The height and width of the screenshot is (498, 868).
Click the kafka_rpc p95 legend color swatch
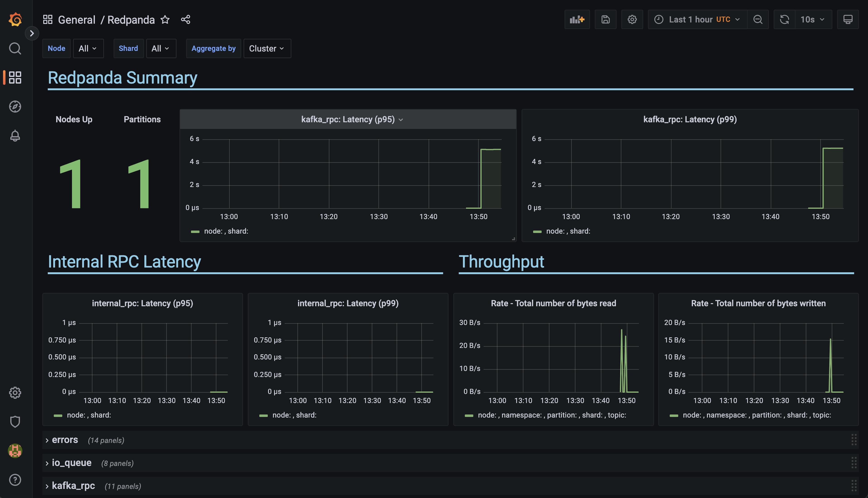pyautogui.click(x=195, y=231)
